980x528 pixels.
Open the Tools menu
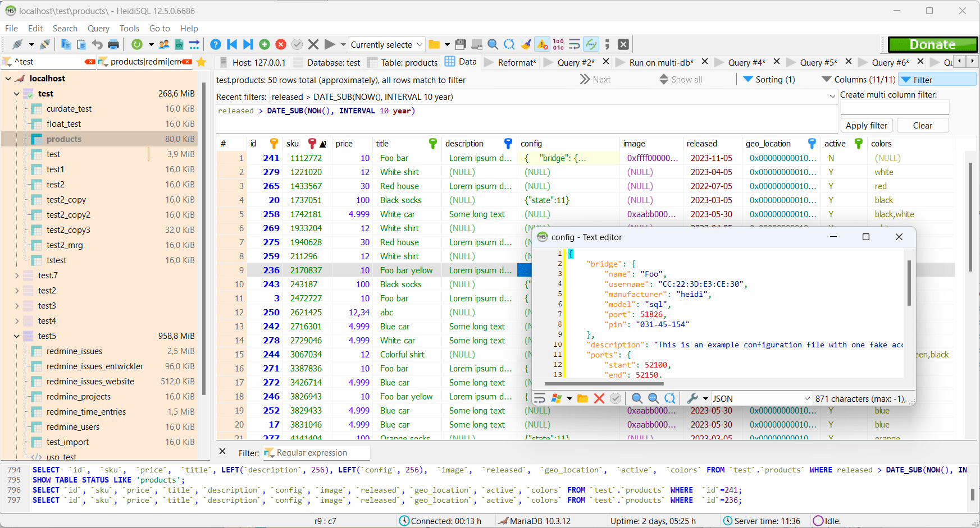coord(130,28)
